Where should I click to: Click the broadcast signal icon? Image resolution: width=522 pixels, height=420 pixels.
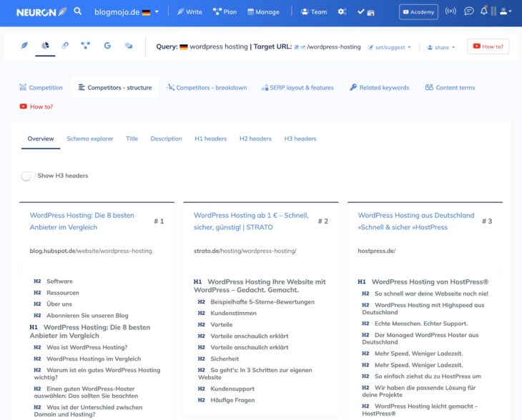coord(450,11)
